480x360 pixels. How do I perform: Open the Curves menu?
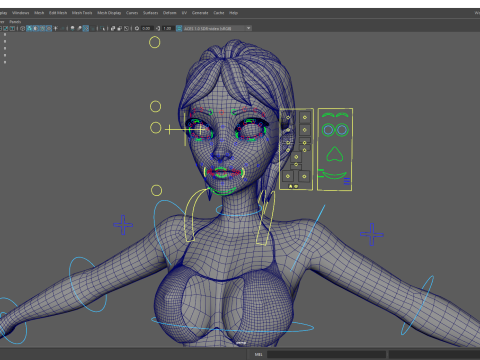pos(132,13)
